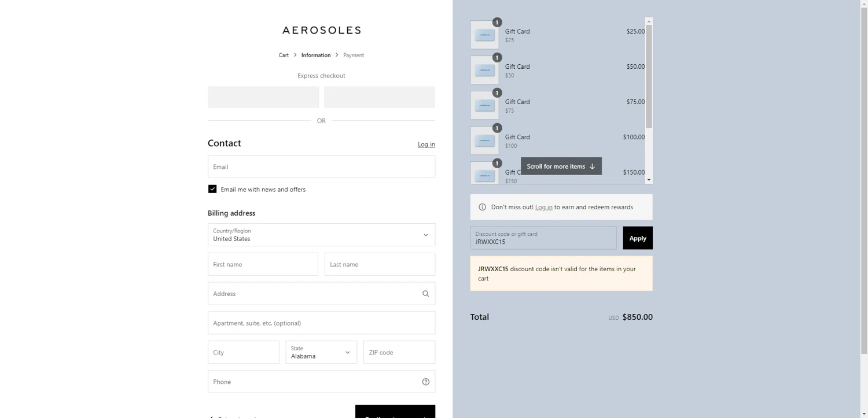Click Scroll for more items button

(561, 167)
